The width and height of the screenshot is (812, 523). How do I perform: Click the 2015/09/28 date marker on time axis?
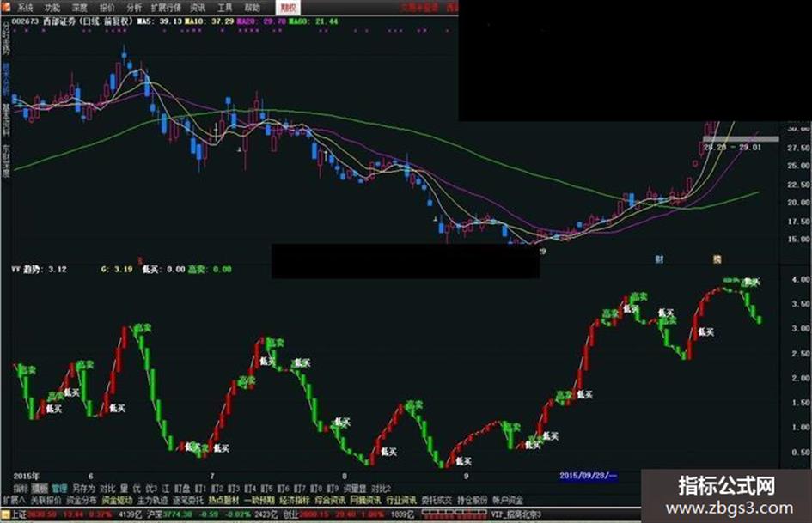(x=589, y=476)
